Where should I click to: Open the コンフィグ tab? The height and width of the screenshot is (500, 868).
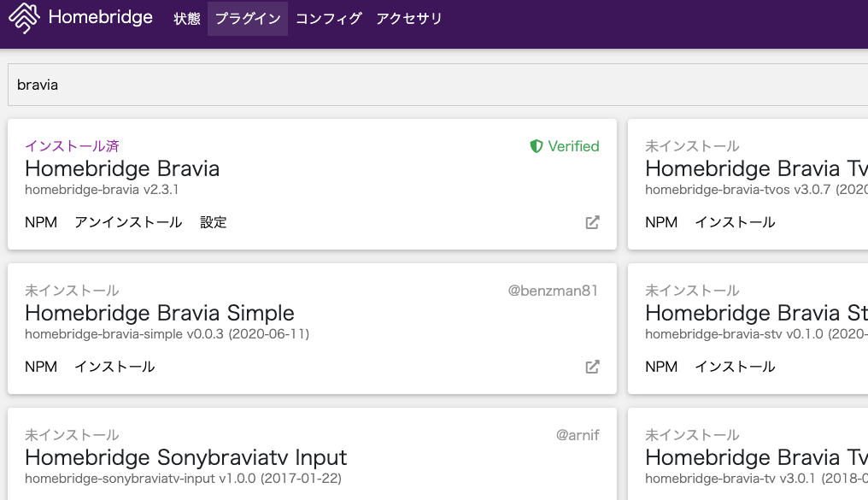click(x=329, y=17)
